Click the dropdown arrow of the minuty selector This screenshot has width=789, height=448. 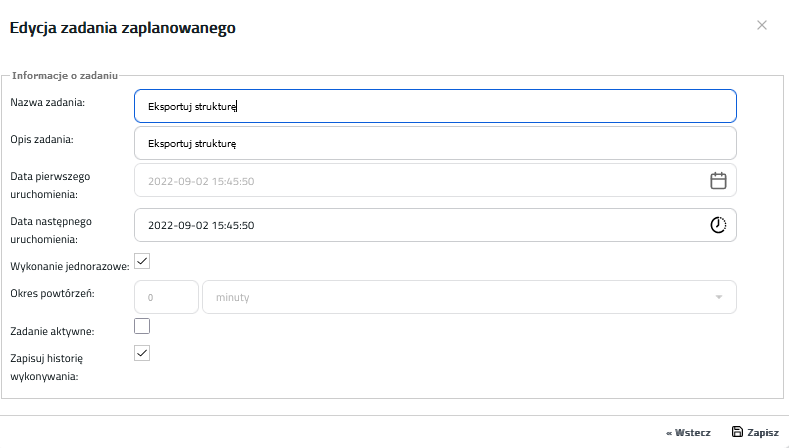[719, 297]
